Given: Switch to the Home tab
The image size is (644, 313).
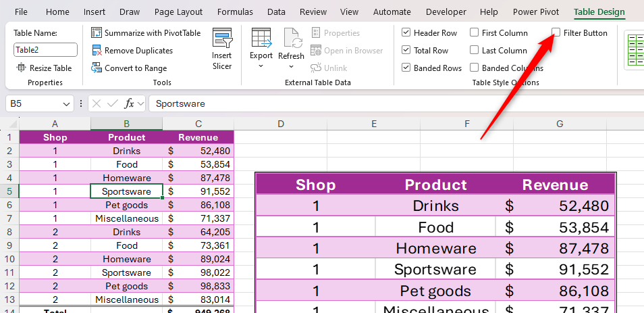Looking at the screenshot, I should click(57, 12).
